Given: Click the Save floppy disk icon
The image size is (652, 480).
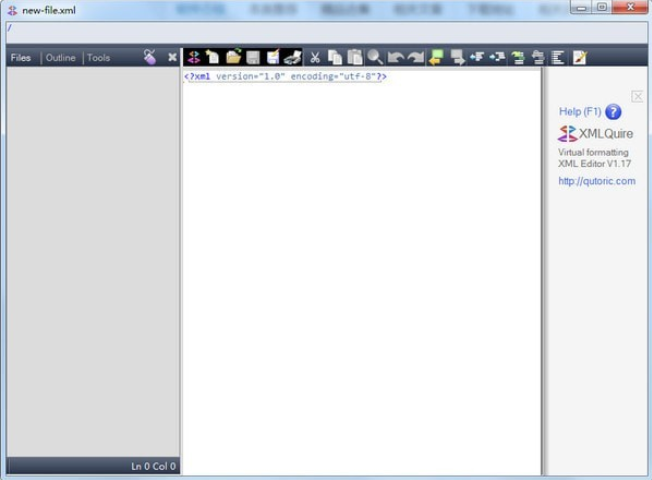Looking at the screenshot, I should pyautogui.click(x=253, y=57).
